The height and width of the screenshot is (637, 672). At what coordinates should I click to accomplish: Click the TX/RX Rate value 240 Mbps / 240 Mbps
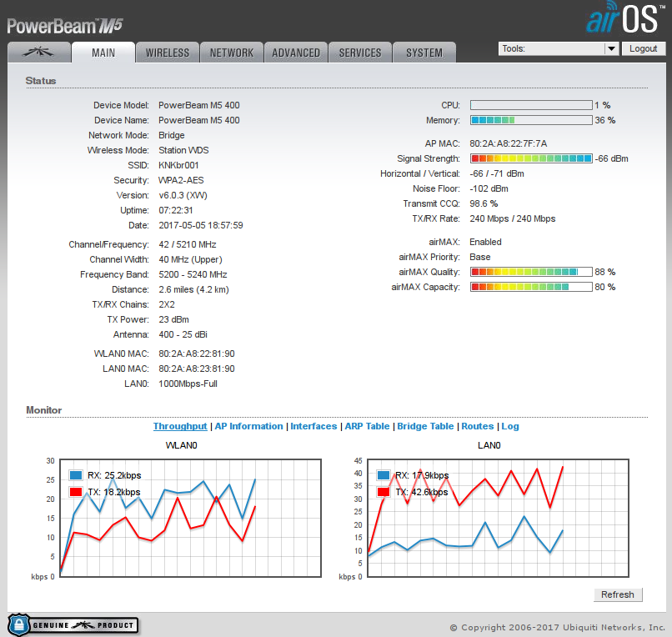tap(513, 218)
